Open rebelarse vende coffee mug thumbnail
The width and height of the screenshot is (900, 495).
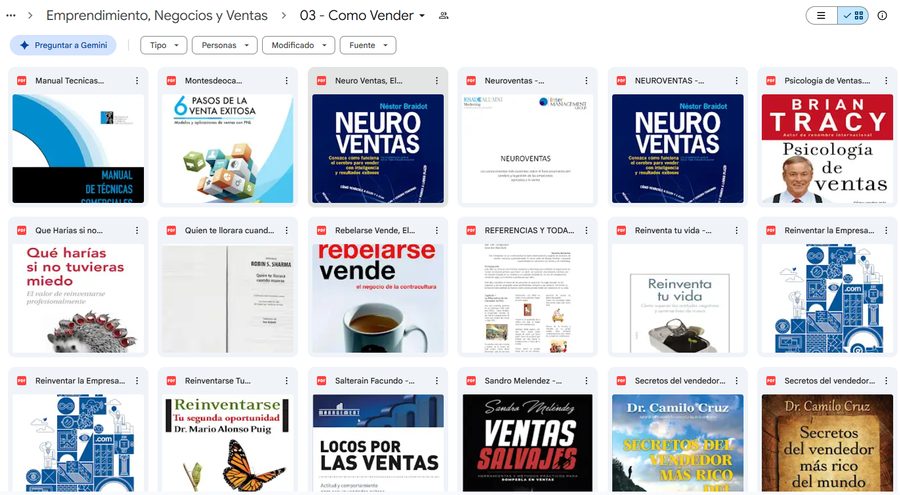[378, 298]
